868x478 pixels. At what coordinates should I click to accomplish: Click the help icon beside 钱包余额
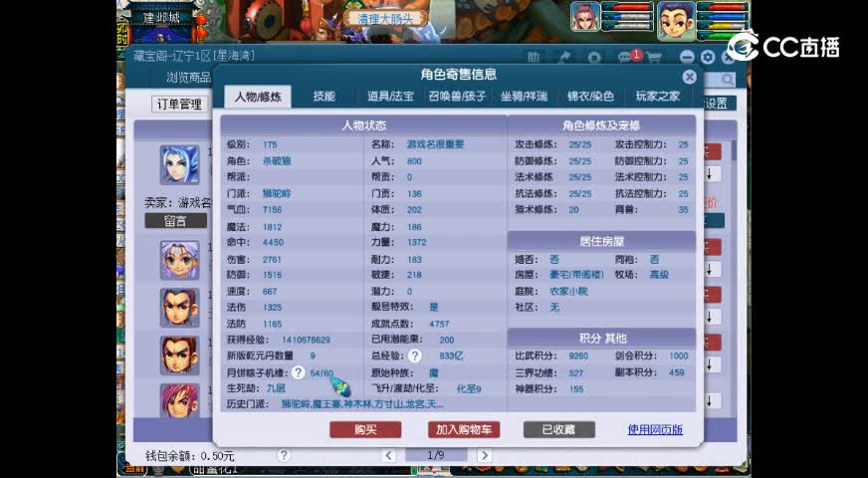[284, 455]
